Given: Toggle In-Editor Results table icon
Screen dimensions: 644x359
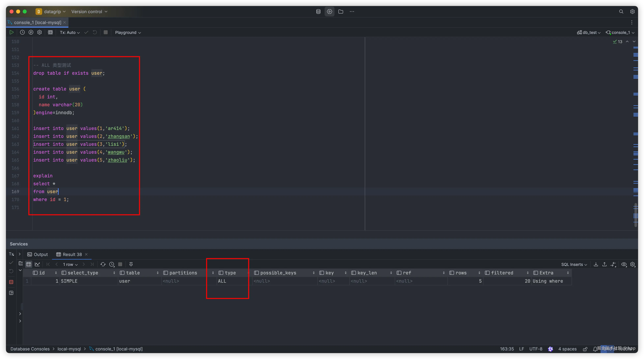Looking at the screenshot, I should [x=50, y=32].
